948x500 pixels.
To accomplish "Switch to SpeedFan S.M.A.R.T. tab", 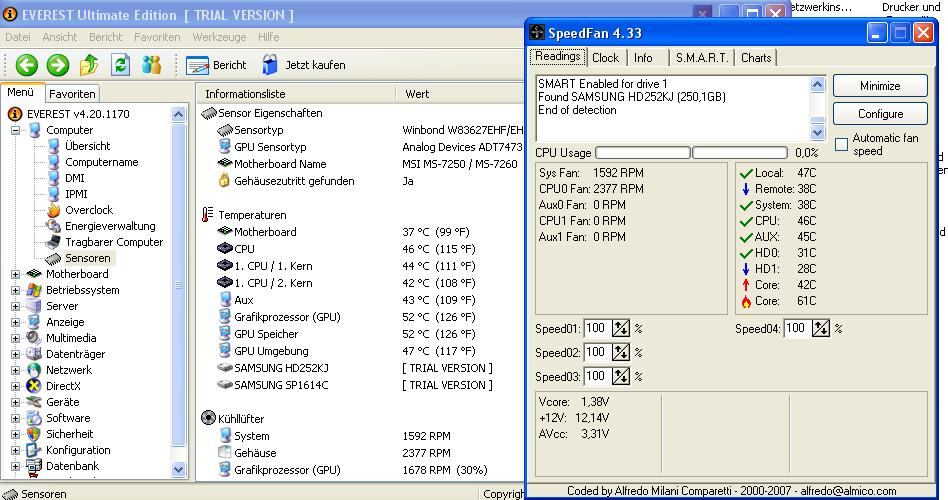I will [x=701, y=57].
